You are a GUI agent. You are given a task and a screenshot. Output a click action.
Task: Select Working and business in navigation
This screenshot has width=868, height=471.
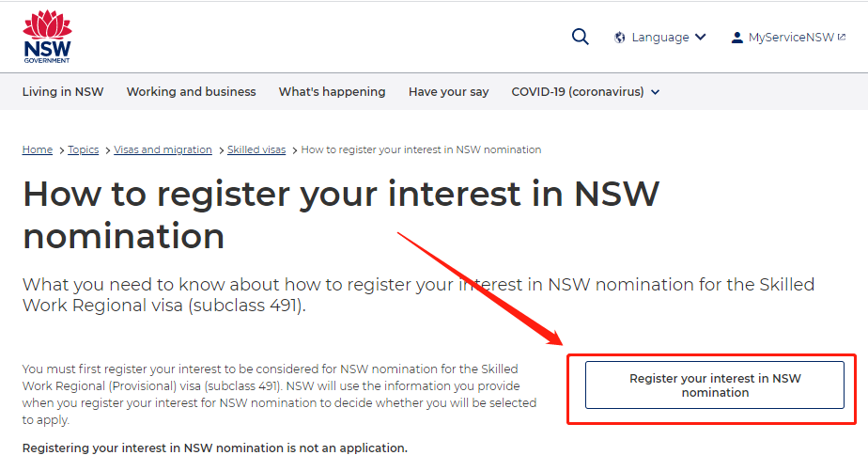coord(191,91)
